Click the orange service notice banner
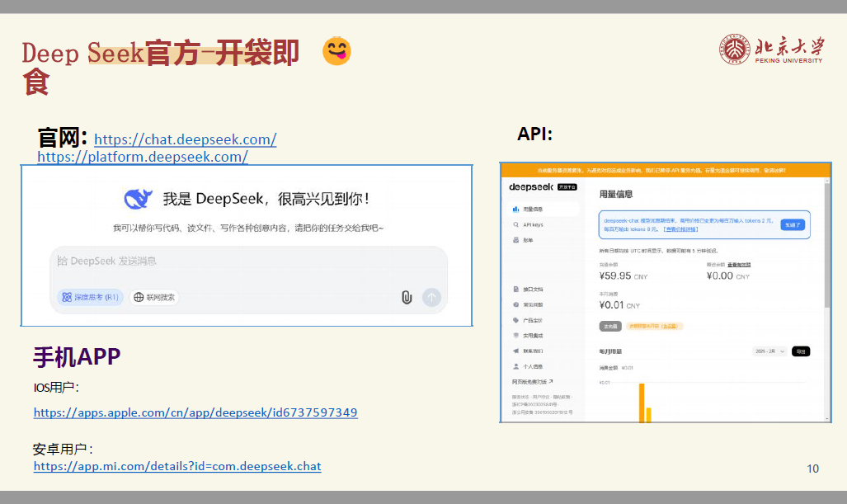 [x=665, y=171]
